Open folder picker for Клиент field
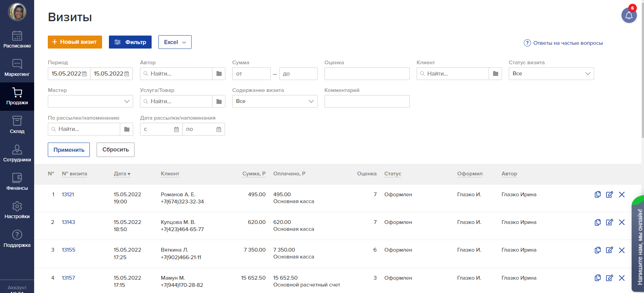Image resolution: width=644 pixels, height=293 pixels. click(x=495, y=74)
